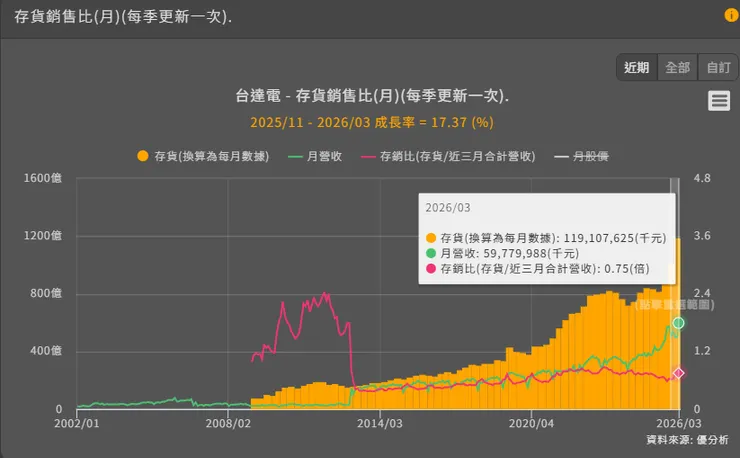Open the chart hamburger export menu
Viewport: 740px width, 458px height.
(x=719, y=101)
